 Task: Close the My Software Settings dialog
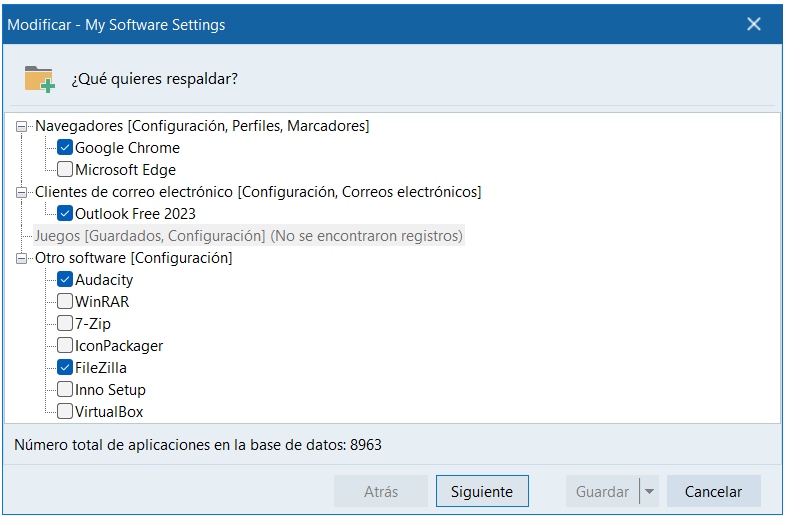pyautogui.click(x=754, y=24)
